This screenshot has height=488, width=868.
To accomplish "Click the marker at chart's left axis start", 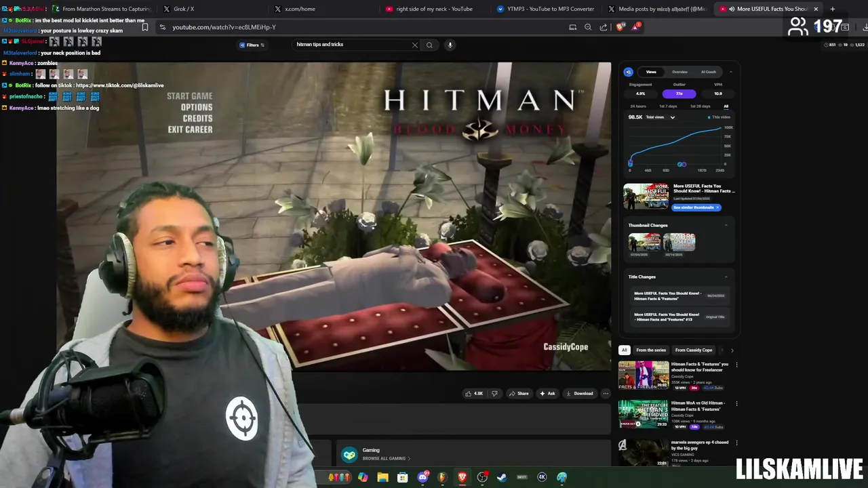I will (631, 163).
